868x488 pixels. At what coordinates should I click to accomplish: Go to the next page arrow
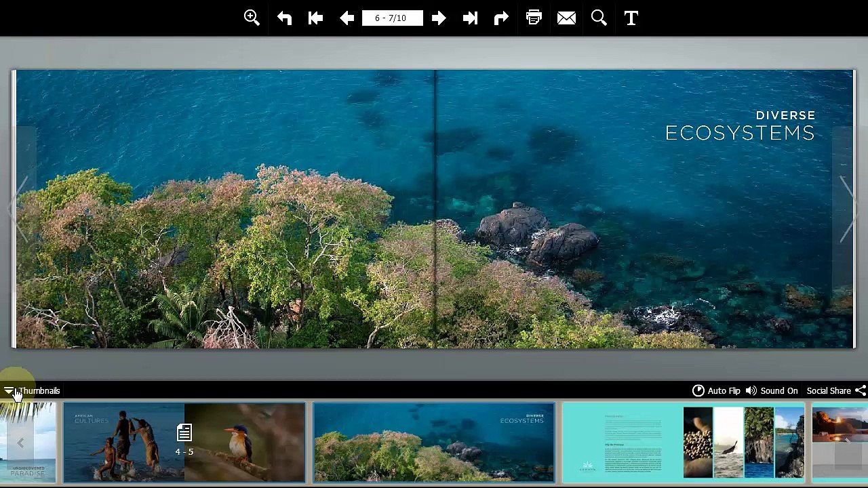coord(439,18)
